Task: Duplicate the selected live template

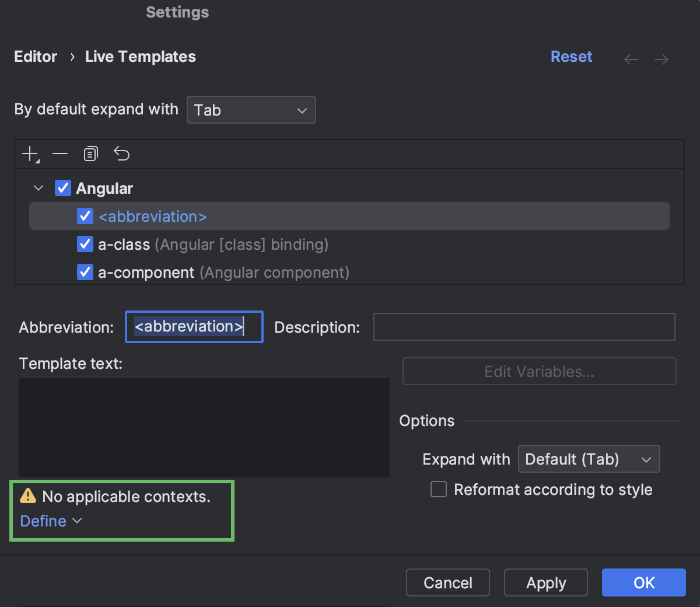Action: (90, 154)
